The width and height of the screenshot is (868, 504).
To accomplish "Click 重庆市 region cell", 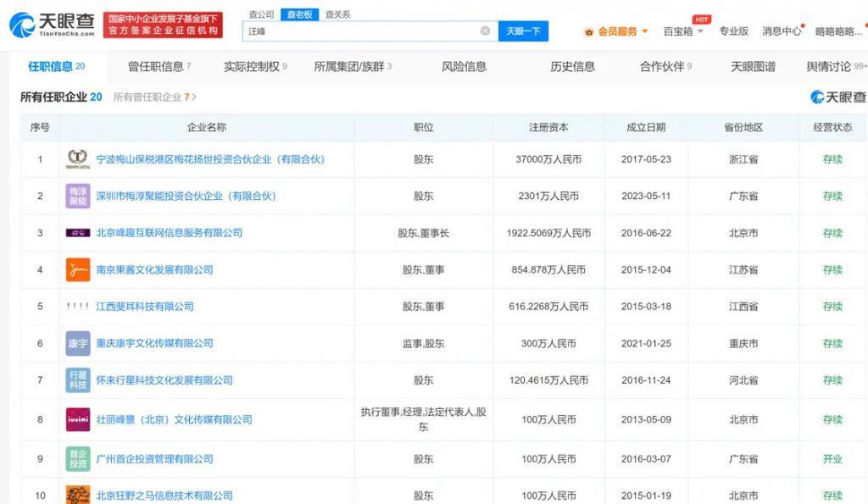I will pyautogui.click(x=743, y=344).
